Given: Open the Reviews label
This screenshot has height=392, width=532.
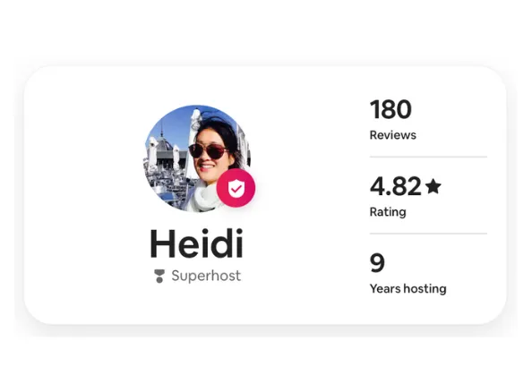Looking at the screenshot, I should coord(392,135).
